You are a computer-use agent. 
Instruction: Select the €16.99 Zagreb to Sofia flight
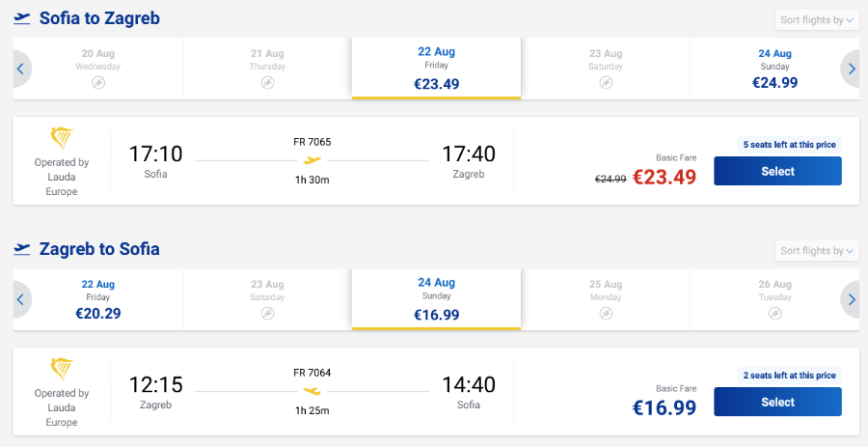pyautogui.click(x=777, y=403)
